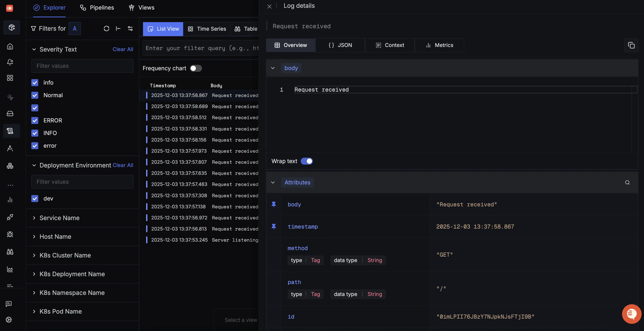Click Clear All for Deployment Environment
This screenshot has width=644, height=331.
coord(123,165)
